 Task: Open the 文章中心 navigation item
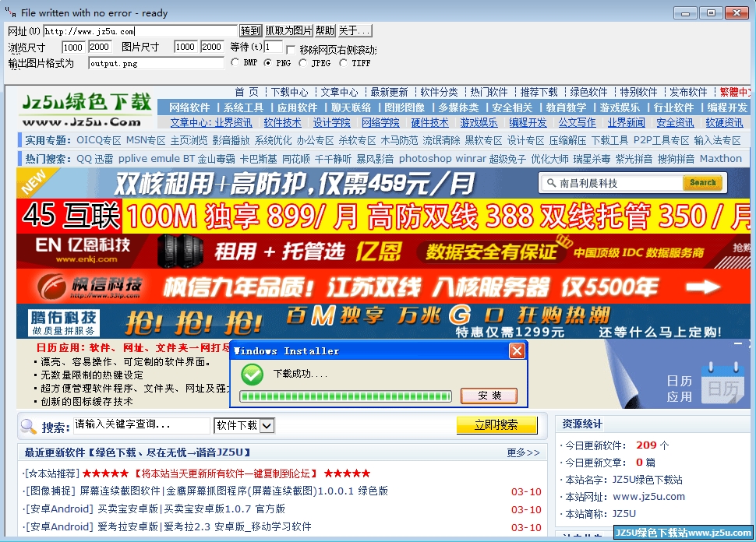tap(339, 92)
